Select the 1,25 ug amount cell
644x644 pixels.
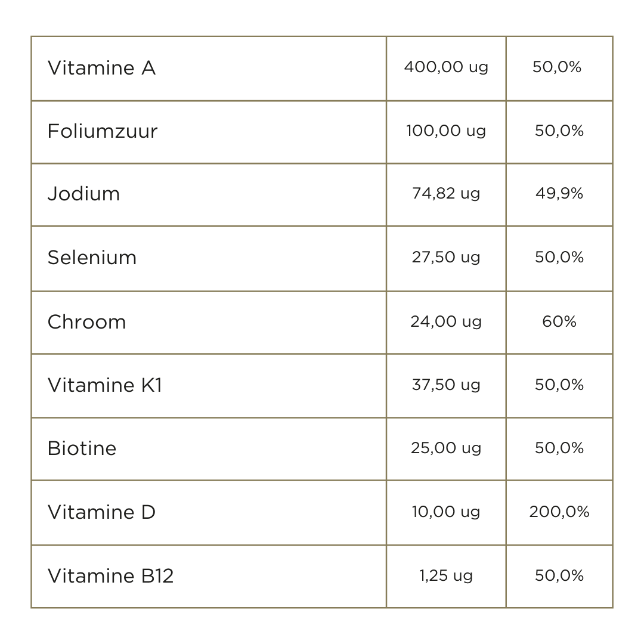tap(446, 575)
